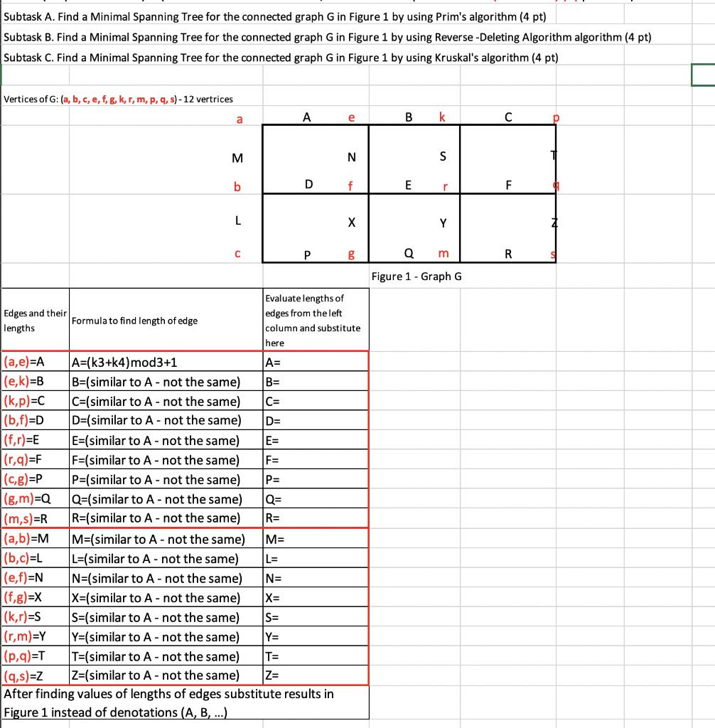Select the answer cell 'N='
This screenshot has height=728, width=715.
316,578
